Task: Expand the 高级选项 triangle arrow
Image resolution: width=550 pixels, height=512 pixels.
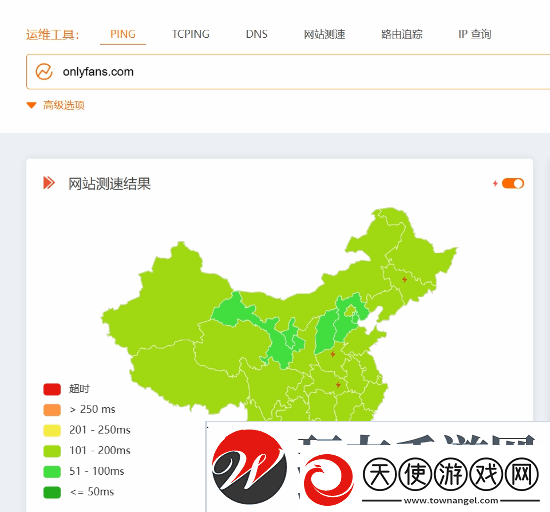Action: tap(32, 105)
